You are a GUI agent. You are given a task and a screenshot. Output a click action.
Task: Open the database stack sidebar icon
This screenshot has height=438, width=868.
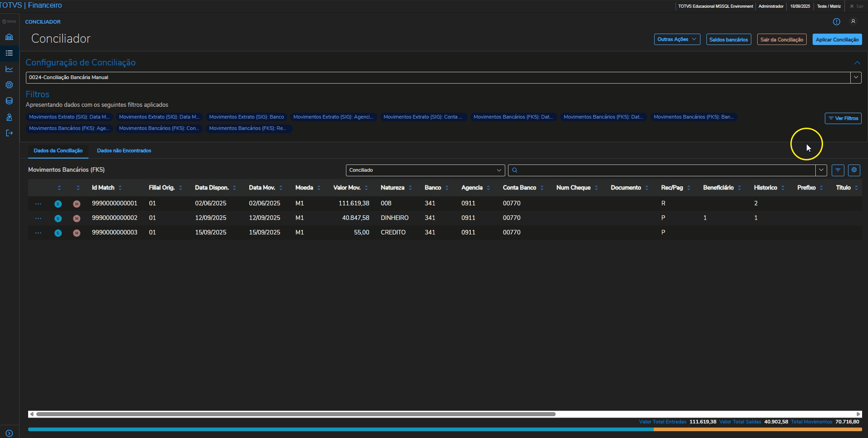9,101
